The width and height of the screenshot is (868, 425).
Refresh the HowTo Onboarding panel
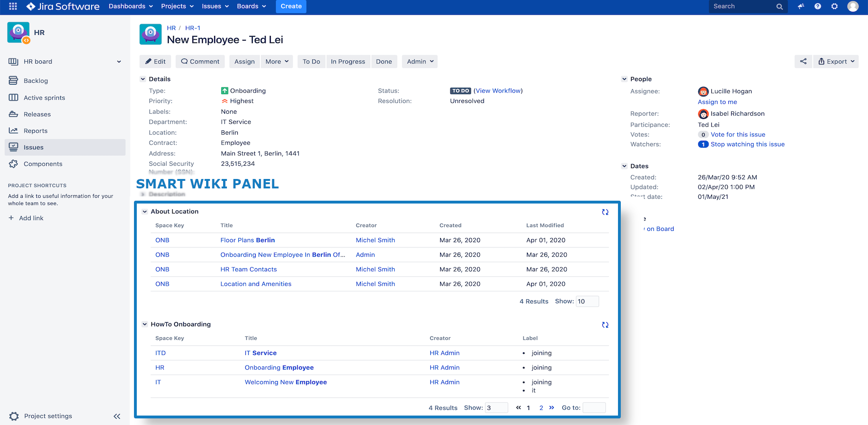click(605, 325)
